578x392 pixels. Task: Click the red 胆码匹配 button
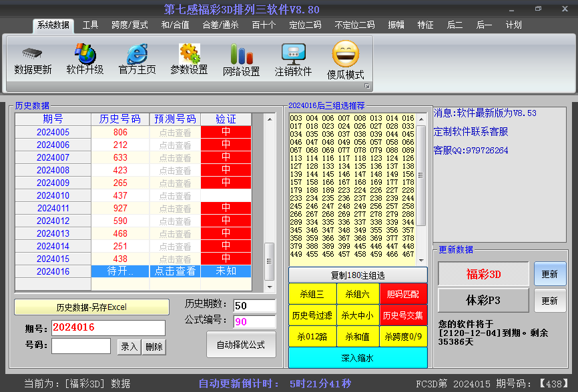pos(403,294)
